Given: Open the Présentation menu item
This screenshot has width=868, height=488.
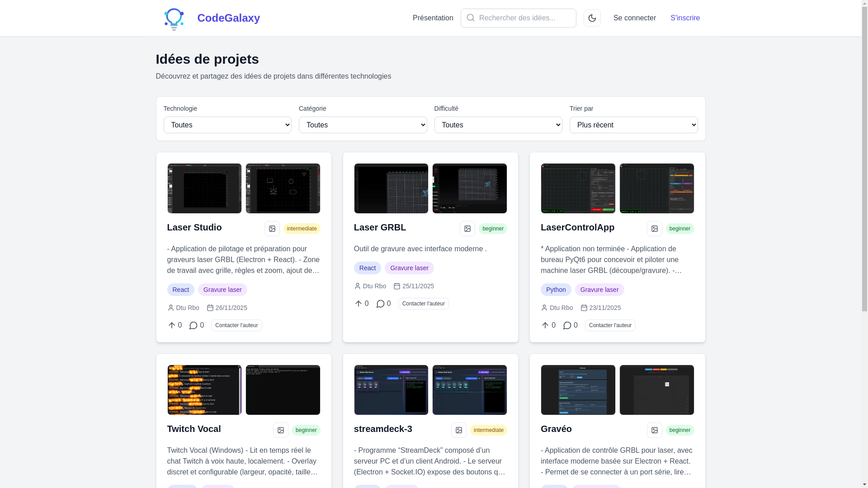Looking at the screenshot, I should coord(433,18).
